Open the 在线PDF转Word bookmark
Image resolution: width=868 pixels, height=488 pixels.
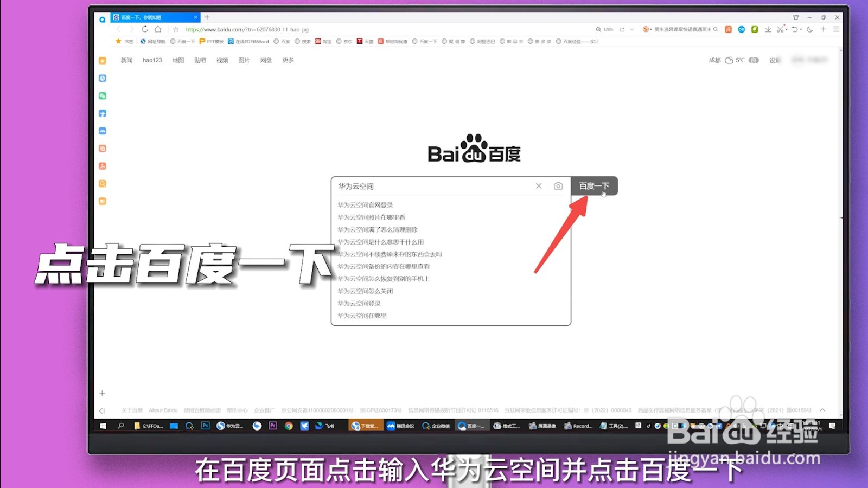tap(248, 41)
